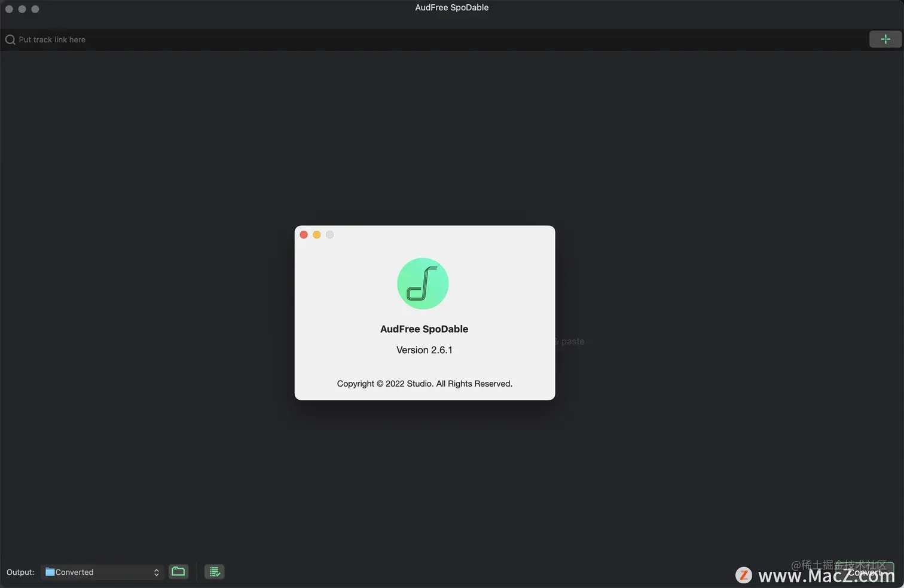Open the Converted output folder dropdown
This screenshot has width=904, height=588.
(102, 572)
